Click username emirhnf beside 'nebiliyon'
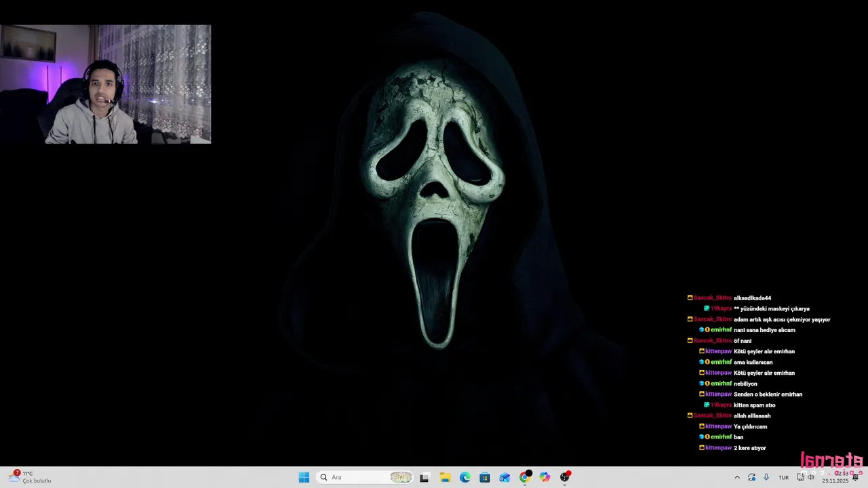The width and height of the screenshot is (868, 488). coord(721,384)
